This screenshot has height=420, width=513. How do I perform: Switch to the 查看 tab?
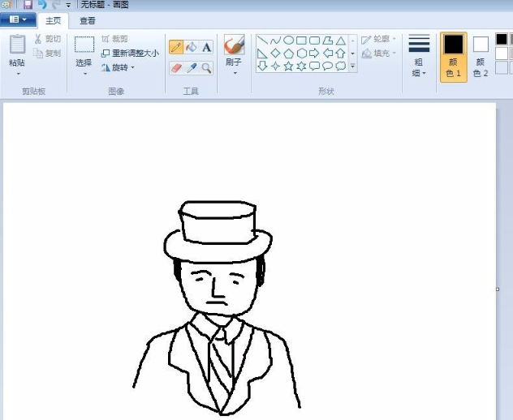coord(87,21)
